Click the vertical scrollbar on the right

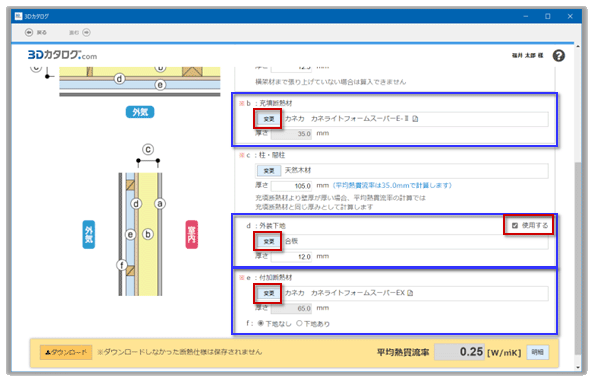577,257
